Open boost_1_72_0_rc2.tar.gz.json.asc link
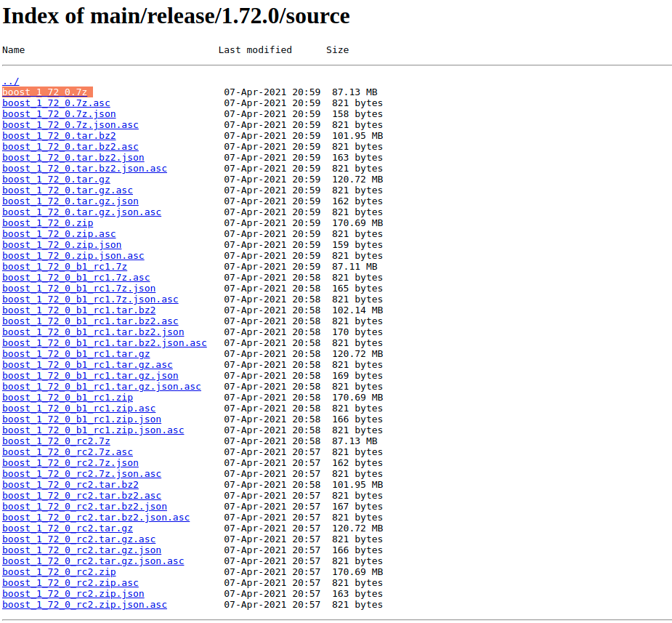The width and height of the screenshot is (672, 623). click(x=93, y=561)
